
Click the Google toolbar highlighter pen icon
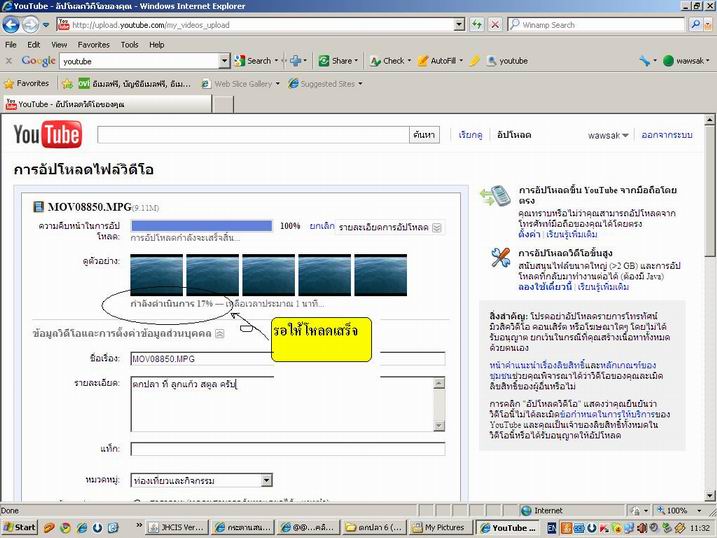[x=475, y=61]
